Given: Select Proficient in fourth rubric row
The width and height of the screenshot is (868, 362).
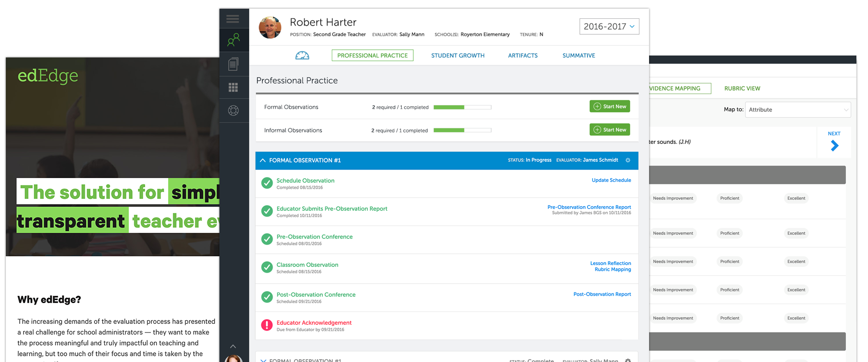Looking at the screenshot, I should pyautogui.click(x=730, y=290).
